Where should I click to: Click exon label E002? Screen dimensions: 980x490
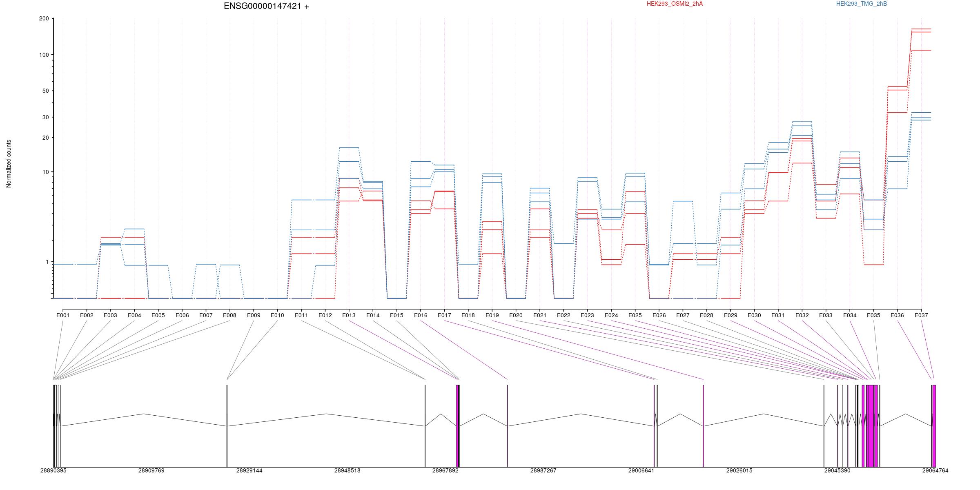87,315
